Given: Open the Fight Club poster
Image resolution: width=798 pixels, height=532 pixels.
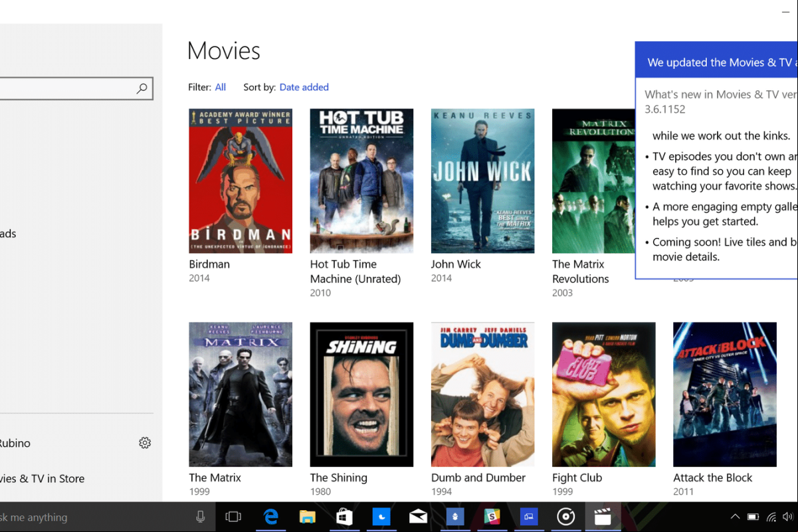Looking at the screenshot, I should coord(604,395).
